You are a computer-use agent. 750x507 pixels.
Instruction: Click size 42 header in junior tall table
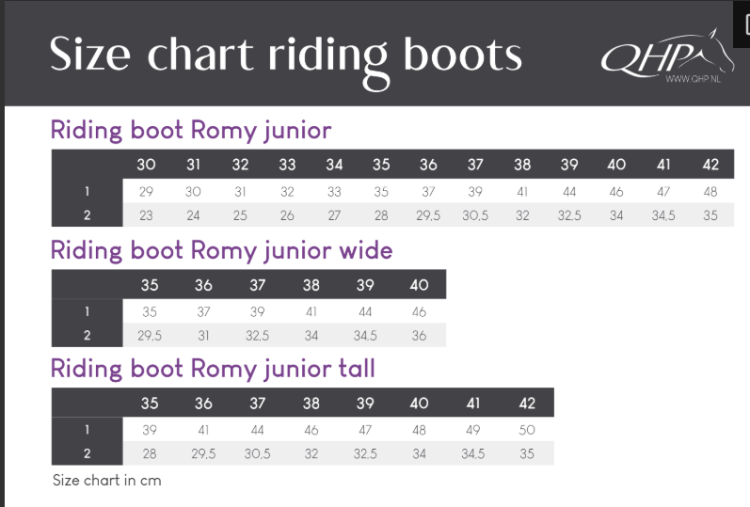coord(527,403)
